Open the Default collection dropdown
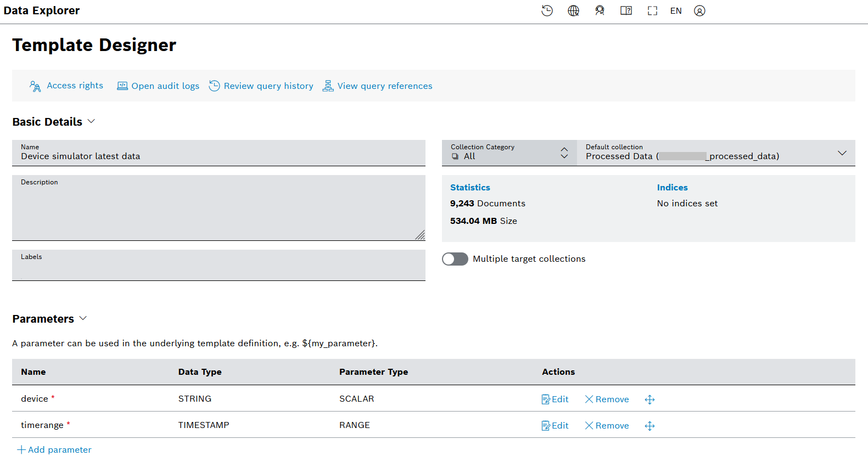The height and width of the screenshot is (456, 868). [842, 153]
